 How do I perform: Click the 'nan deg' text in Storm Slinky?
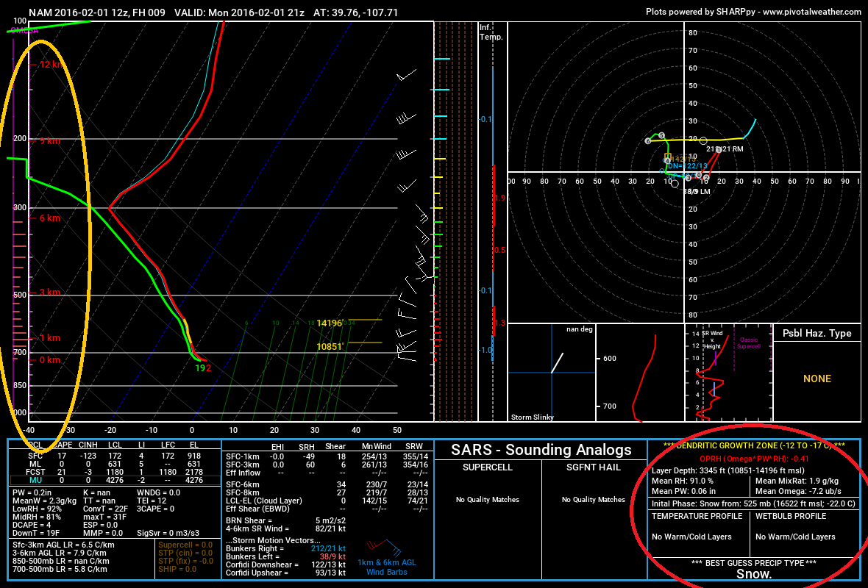click(x=579, y=329)
